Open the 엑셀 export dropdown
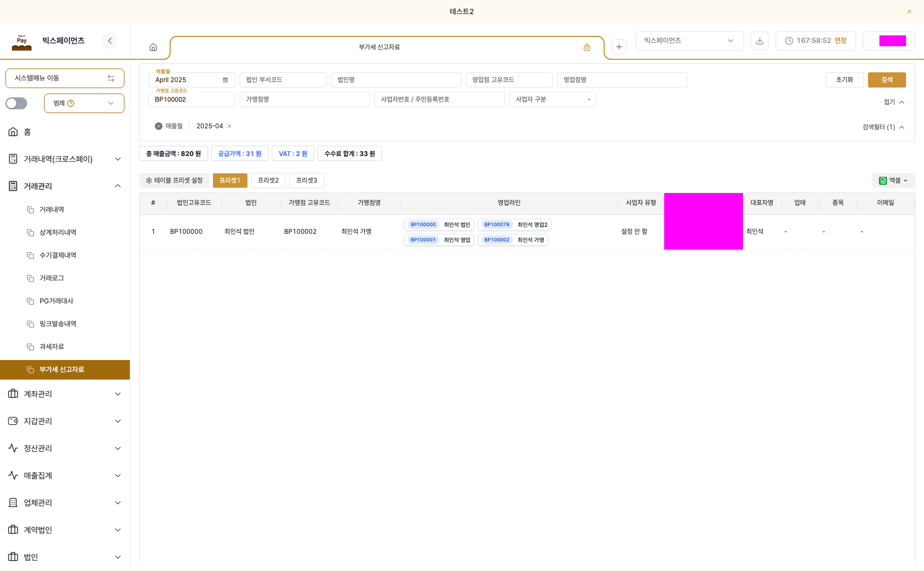 894,181
